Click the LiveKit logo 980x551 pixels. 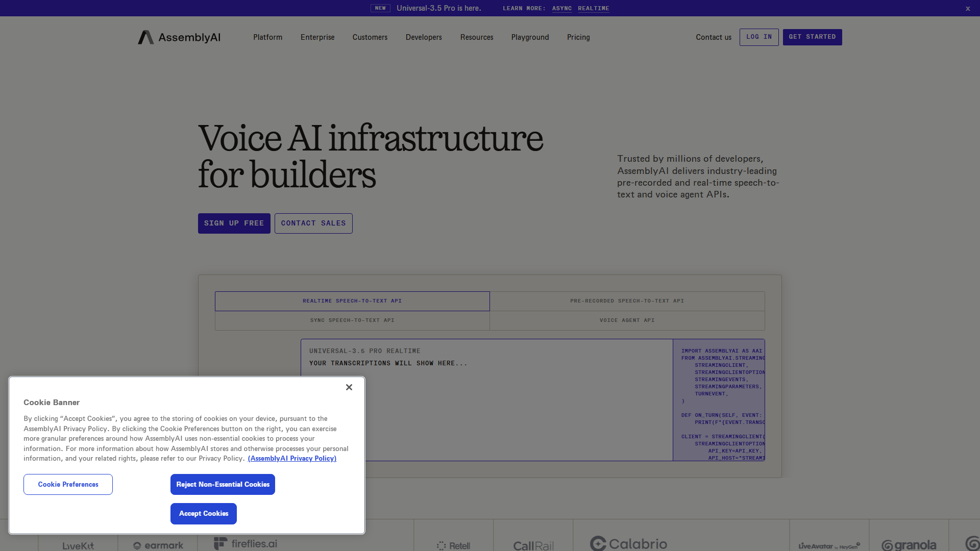(78, 546)
